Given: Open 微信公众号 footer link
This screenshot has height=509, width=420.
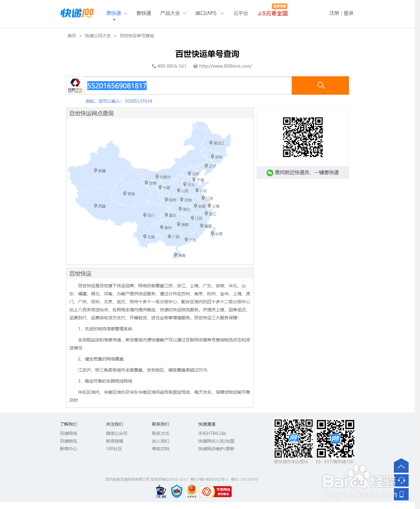Looking at the screenshot, I should pyautogui.click(x=117, y=433).
